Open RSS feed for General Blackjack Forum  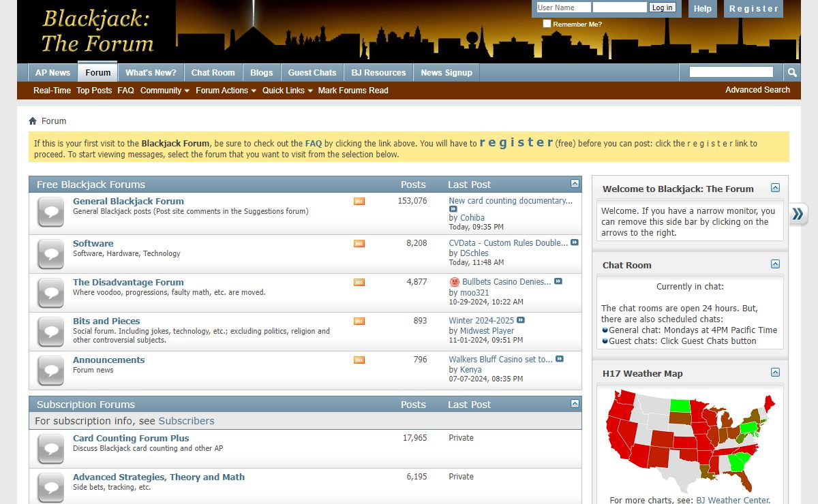[x=359, y=202]
